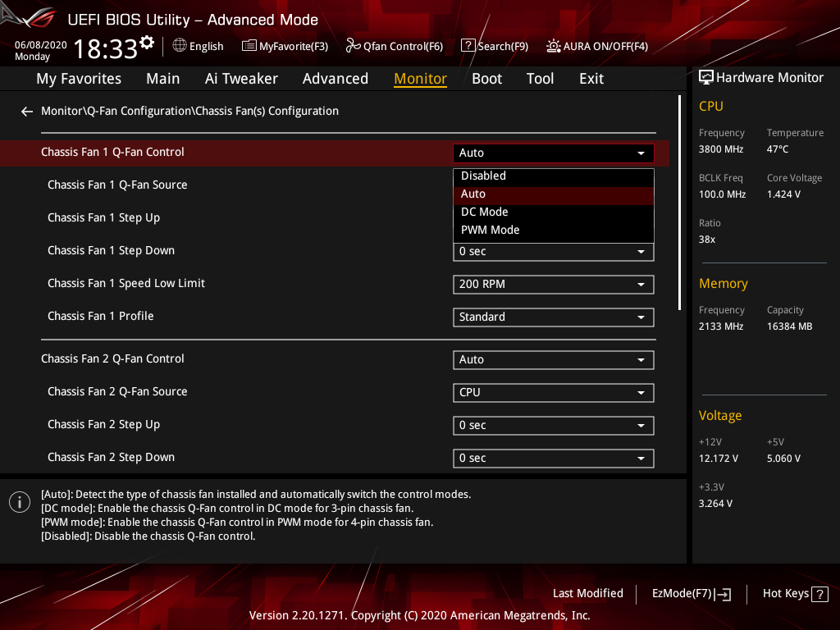840x630 pixels.
Task: Switch to My Favorites tab
Action: pyautogui.click(x=79, y=79)
